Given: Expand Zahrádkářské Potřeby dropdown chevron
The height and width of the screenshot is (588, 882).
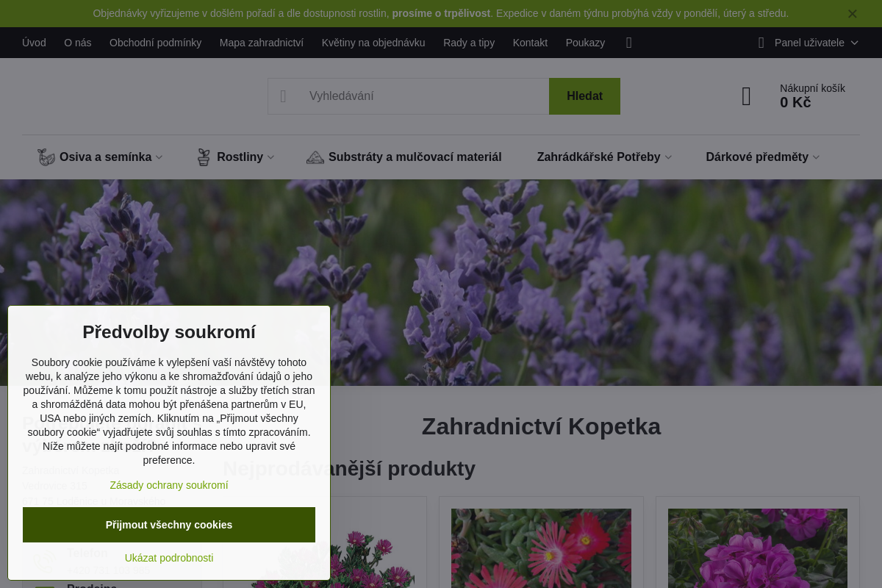Looking at the screenshot, I should tap(668, 157).
